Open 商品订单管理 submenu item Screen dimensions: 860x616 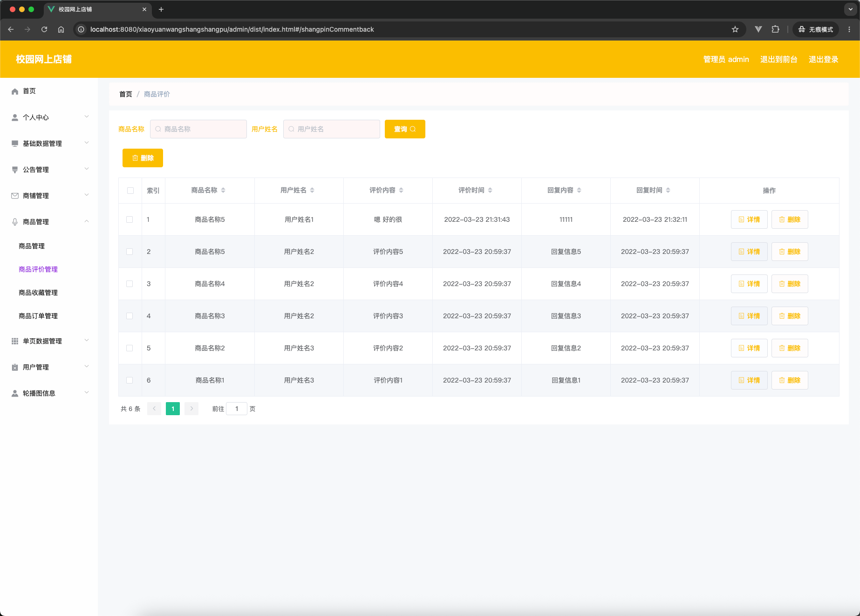pyautogui.click(x=38, y=316)
